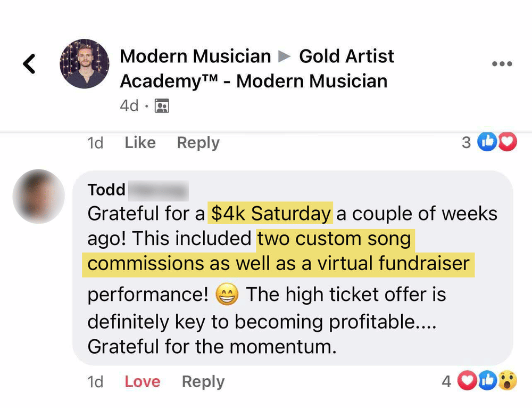Click the group audience icon beside 4d

tap(161, 107)
